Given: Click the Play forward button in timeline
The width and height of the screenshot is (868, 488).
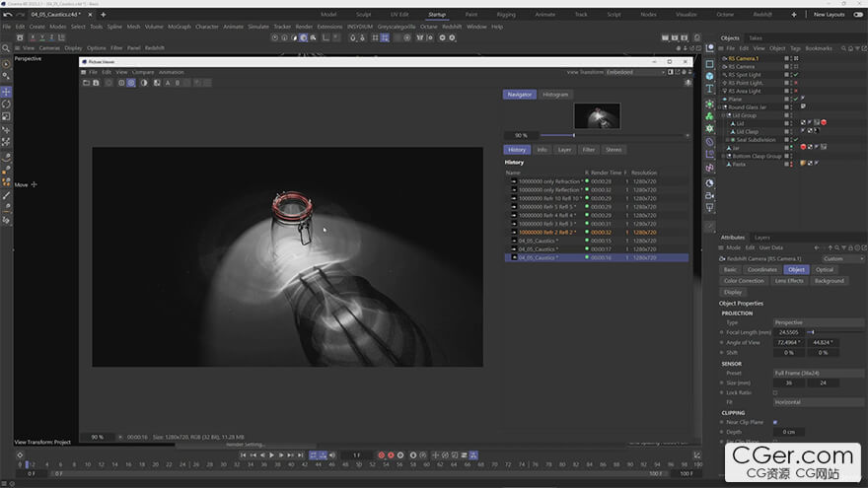Looking at the screenshot, I should pyautogui.click(x=272, y=454).
